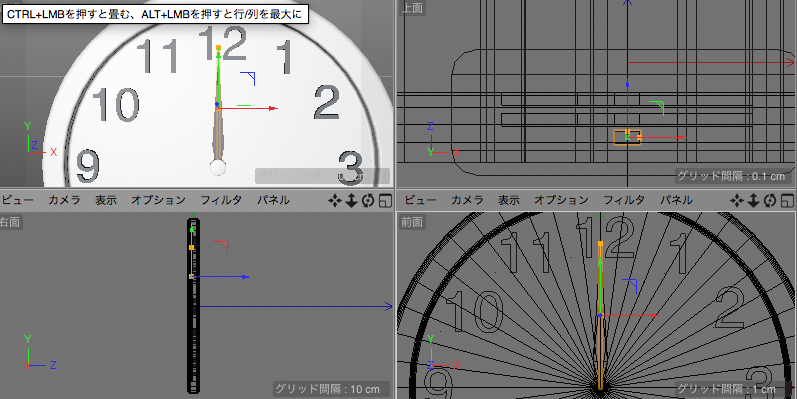Click the white center cap of the clock hand in the perspective view

click(218, 167)
